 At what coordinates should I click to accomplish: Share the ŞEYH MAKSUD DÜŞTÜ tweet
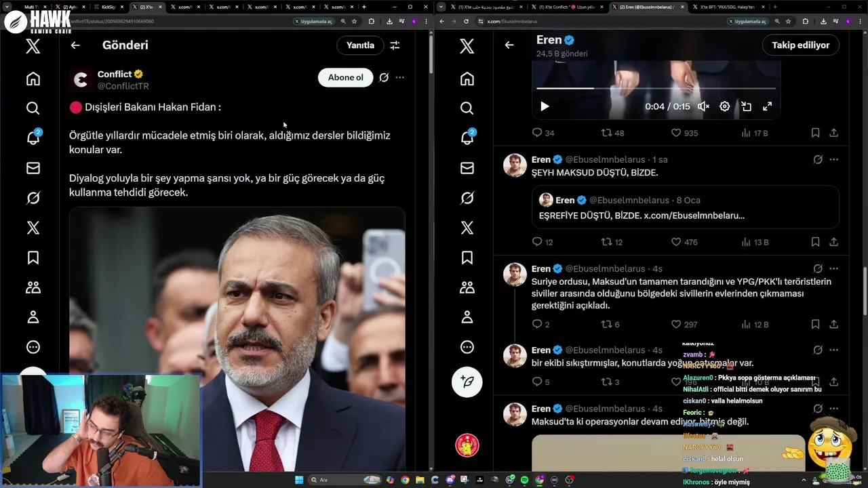tap(833, 242)
